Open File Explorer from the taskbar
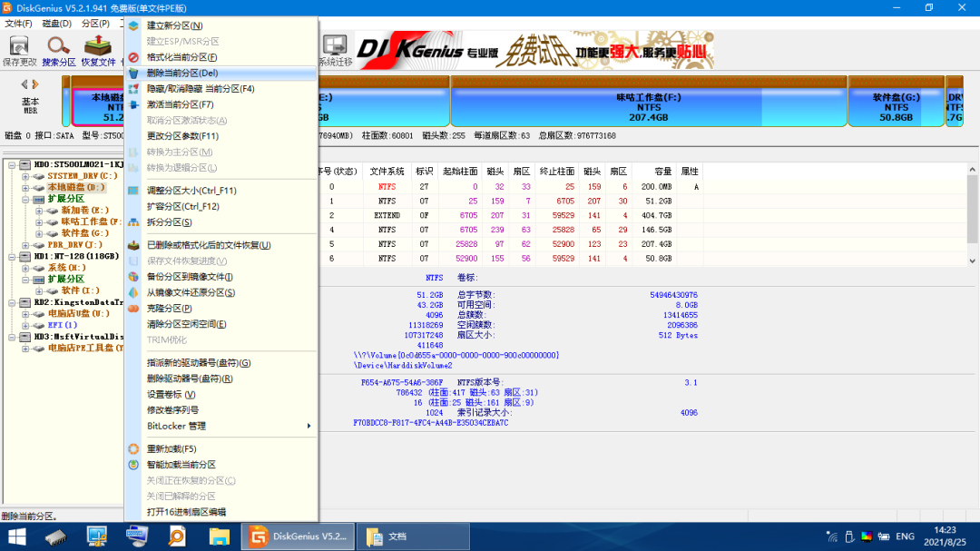This screenshot has height=551, width=980. (x=219, y=536)
